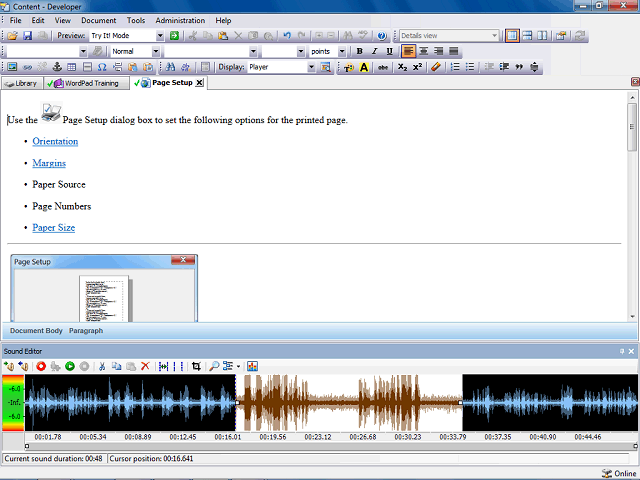Click the yellow font highlight A icon

tap(364, 67)
